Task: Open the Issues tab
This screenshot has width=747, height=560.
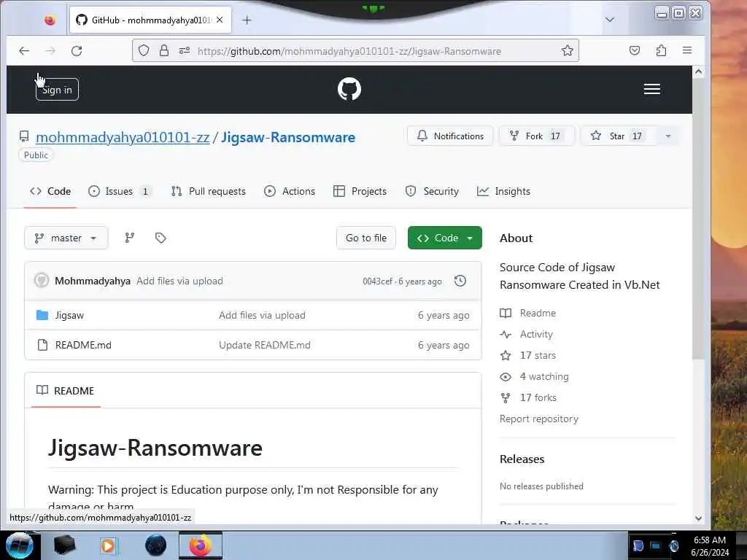Action: (120, 192)
